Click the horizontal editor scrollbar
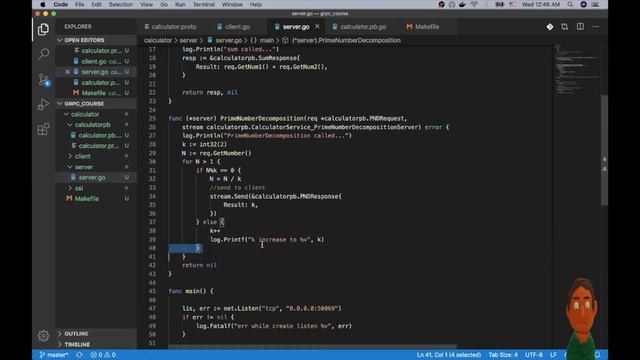This screenshot has width=640, height=360. [x=312, y=347]
